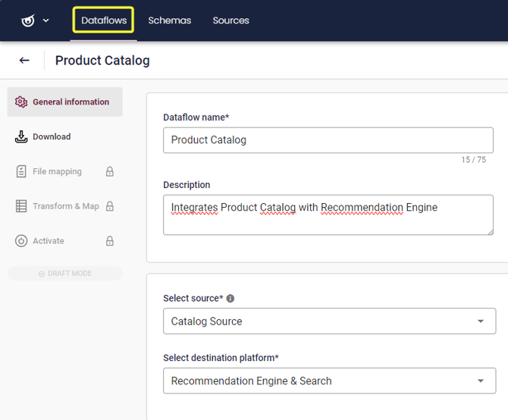This screenshot has width=508, height=420.
Task: Switch to the Schemas tab
Action: click(x=169, y=20)
